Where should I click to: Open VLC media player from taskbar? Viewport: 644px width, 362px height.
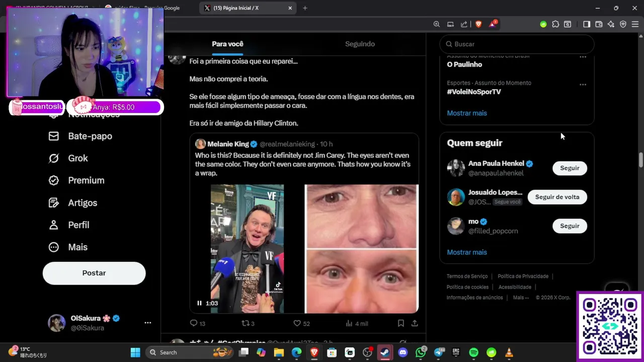(509, 352)
